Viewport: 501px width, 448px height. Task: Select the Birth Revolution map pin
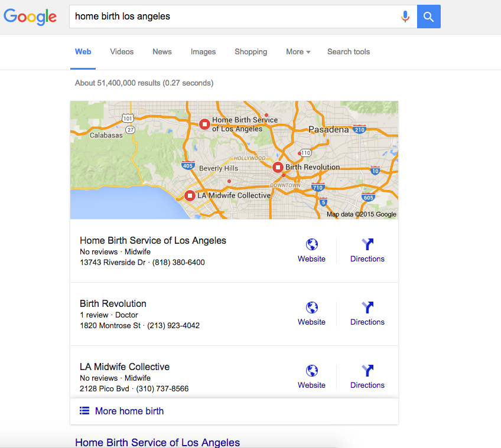(x=278, y=167)
